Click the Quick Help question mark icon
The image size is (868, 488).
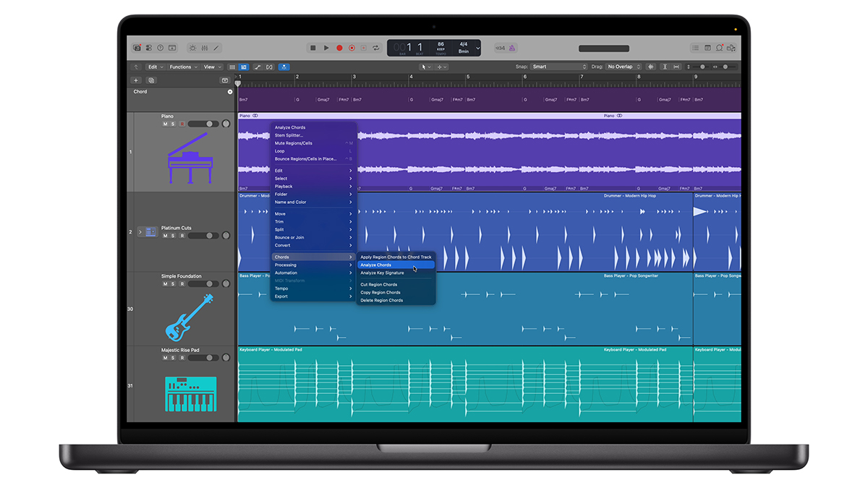[x=160, y=47]
